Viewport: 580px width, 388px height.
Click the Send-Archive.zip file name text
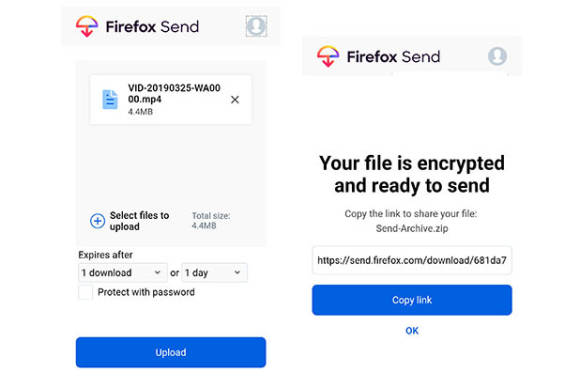pos(412,229)
